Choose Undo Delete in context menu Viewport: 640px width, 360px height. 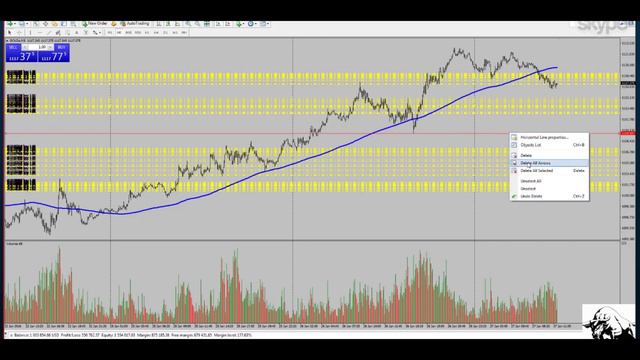point(549,196)
